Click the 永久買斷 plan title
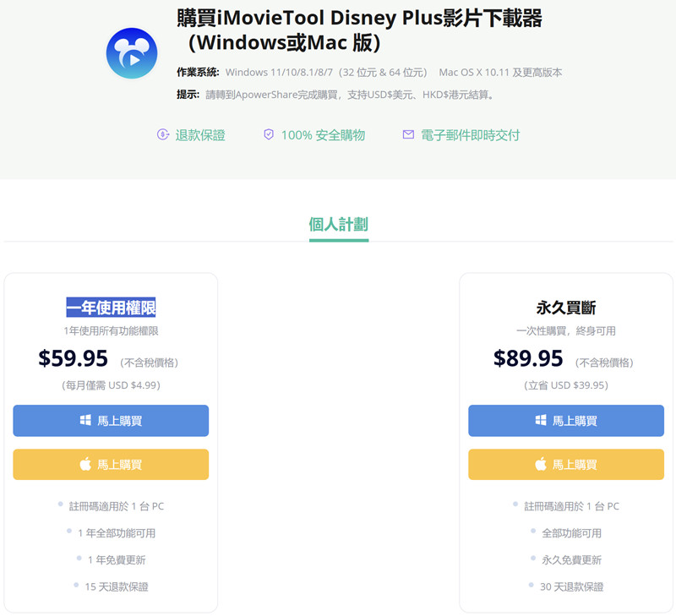 coord(566,308)
